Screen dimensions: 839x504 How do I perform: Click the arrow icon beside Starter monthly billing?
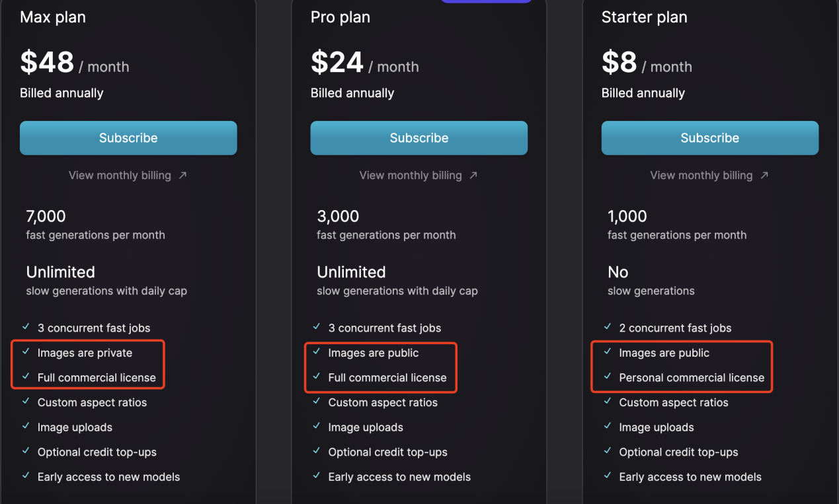[764, 176]
